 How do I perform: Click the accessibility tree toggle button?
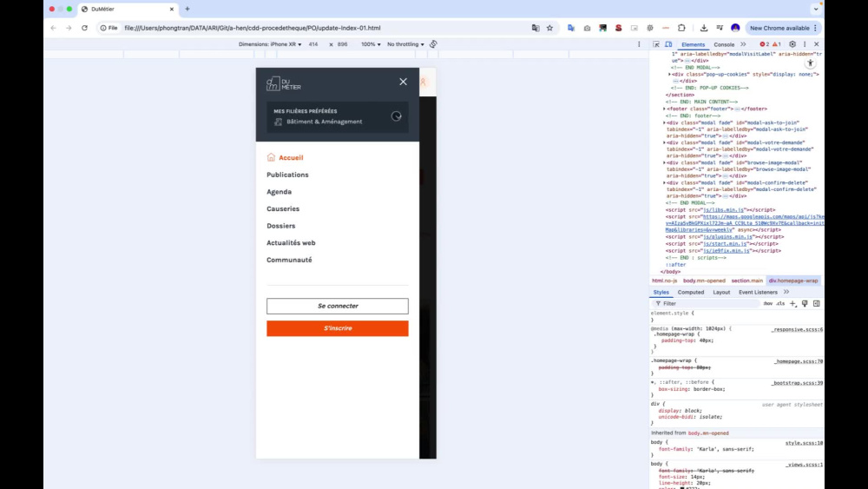811,63
